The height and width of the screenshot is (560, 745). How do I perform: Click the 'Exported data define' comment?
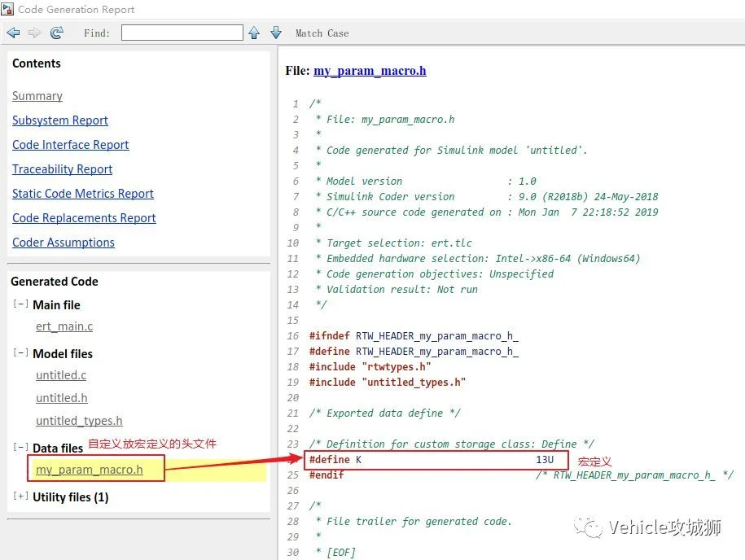385,413
